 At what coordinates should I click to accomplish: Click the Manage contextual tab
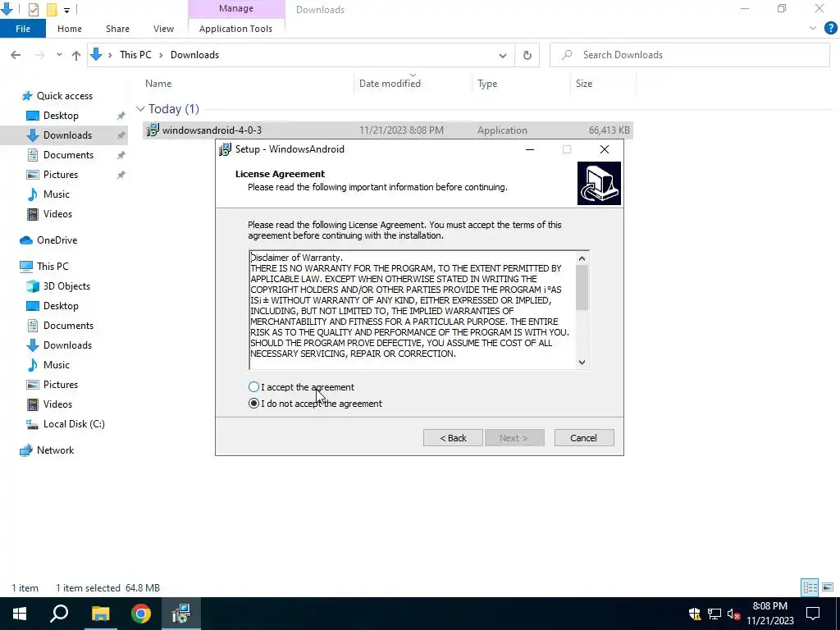point(236,8)
